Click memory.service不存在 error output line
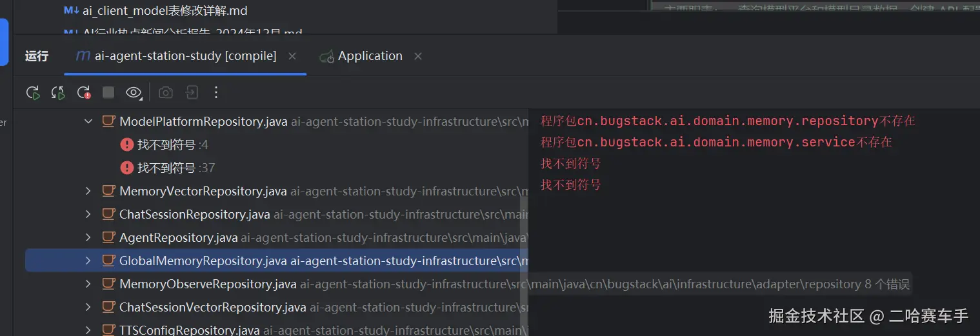The image size is (980, 336). tap(716, 142)
